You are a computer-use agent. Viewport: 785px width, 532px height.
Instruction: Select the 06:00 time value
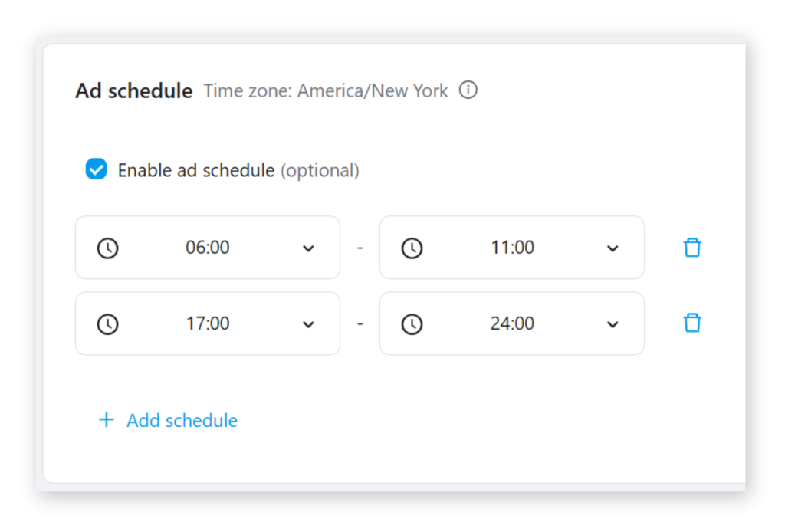click(208, 248)
